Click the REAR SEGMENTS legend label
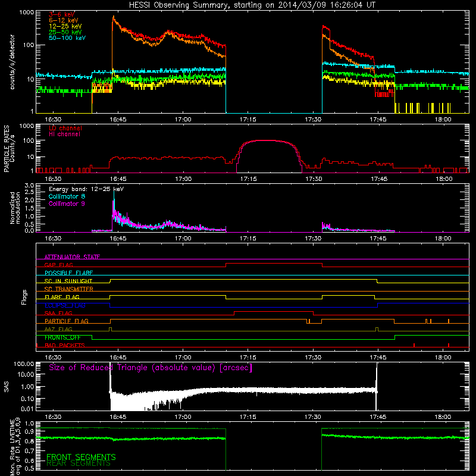 (x=79, y=464)
